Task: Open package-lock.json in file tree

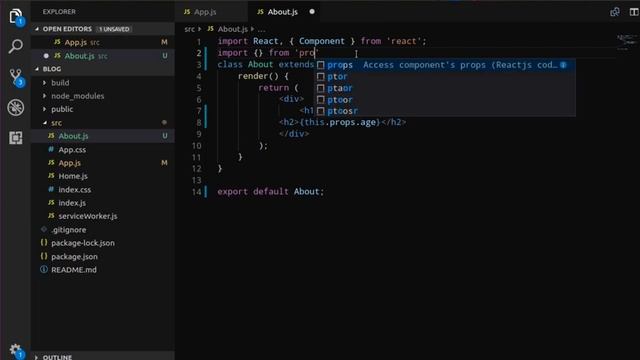Action: [x=103, y=243]
